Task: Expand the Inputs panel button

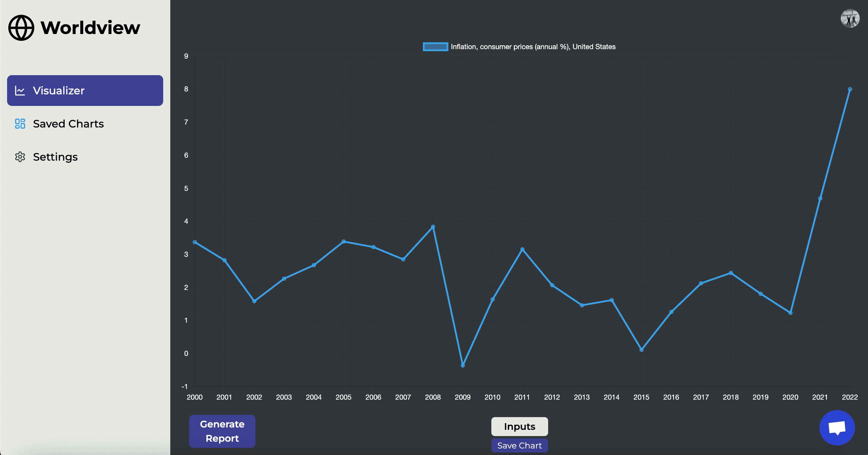Action: (x=519, y=426)
